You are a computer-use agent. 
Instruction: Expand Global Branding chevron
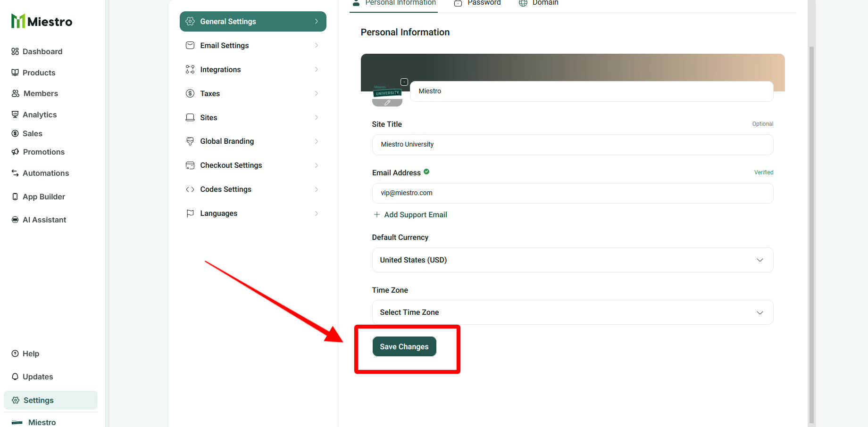click(x=317, y=141)
